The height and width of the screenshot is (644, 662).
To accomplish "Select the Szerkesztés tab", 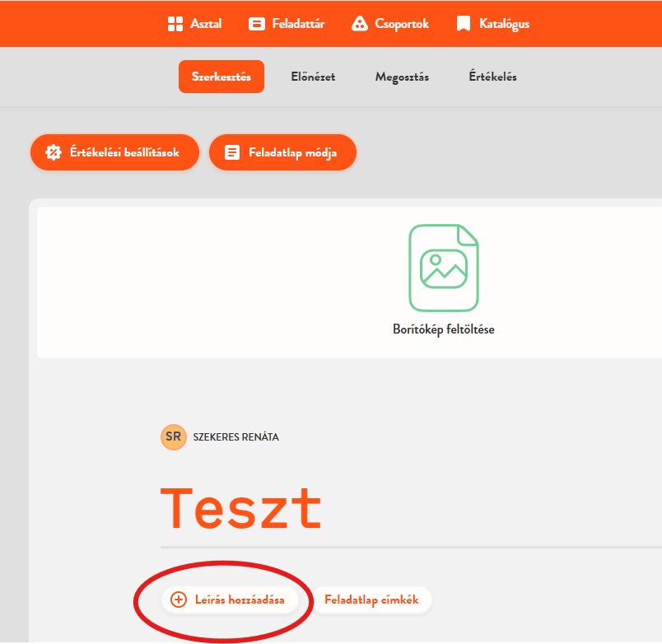I will pyautogui.click(x=221, y=77).
